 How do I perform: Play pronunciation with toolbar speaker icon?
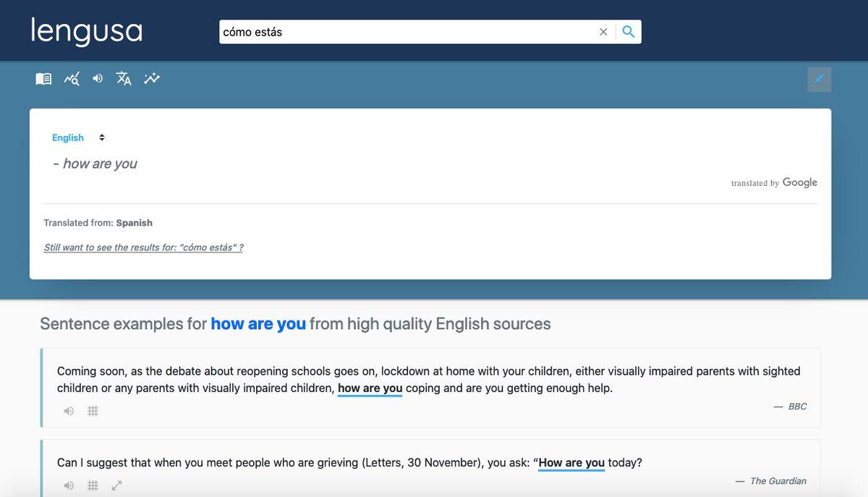(98, 79)
